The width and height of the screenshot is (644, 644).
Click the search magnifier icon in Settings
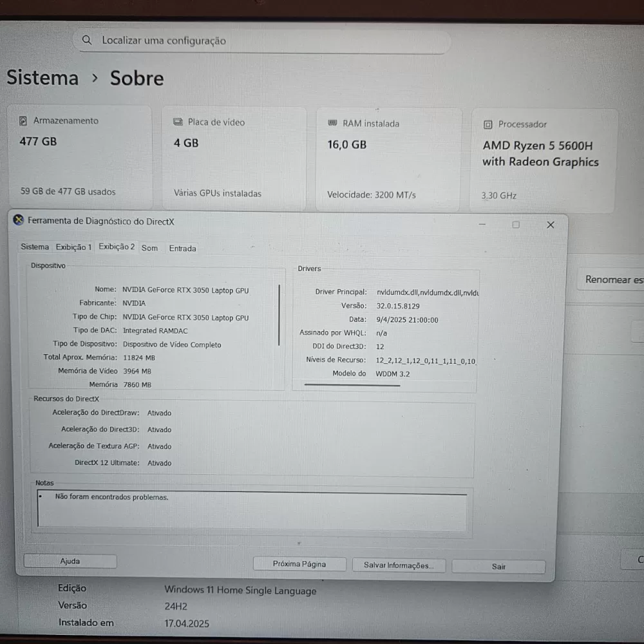(x=87, y=40)
